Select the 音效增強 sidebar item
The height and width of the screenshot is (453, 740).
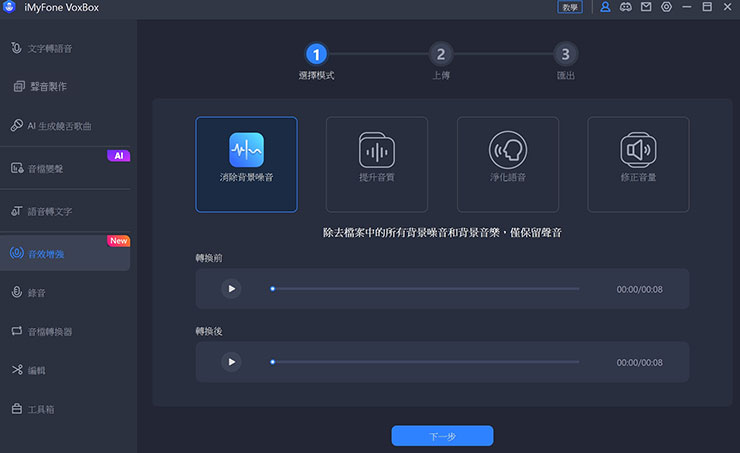tap(65, 254)
